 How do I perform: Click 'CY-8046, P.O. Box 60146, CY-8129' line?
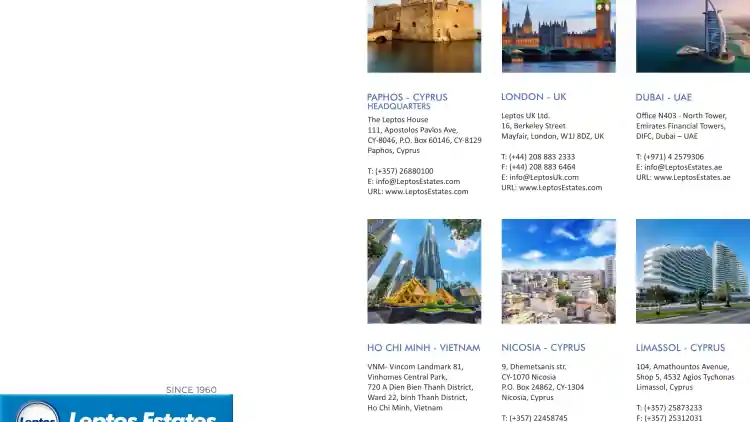[424, 140]
